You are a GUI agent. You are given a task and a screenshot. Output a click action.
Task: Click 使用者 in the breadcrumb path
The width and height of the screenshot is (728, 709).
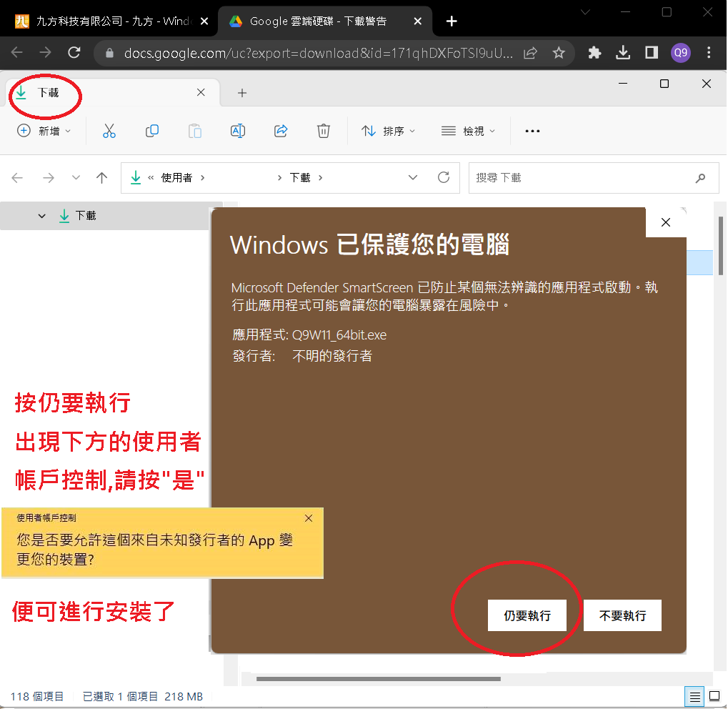(176, 177)
